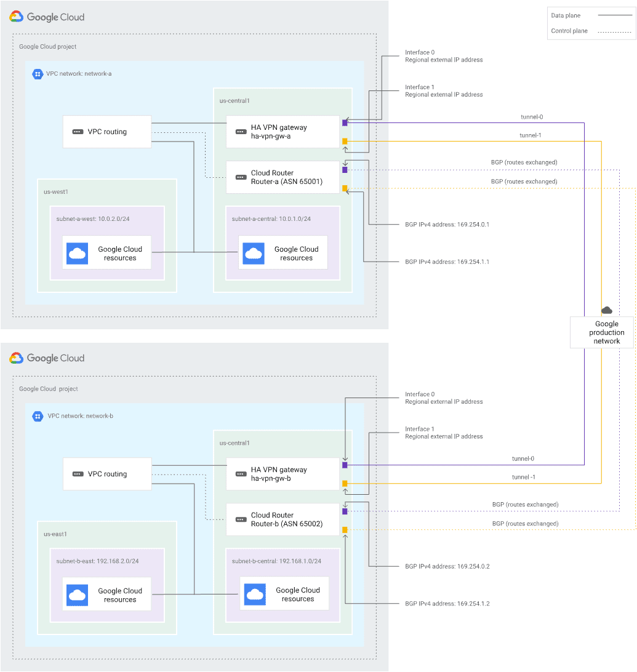Click the cloud resources icon in subnet-a-central
This screenshot has height=672, width=637.
[x=254, y=254]
